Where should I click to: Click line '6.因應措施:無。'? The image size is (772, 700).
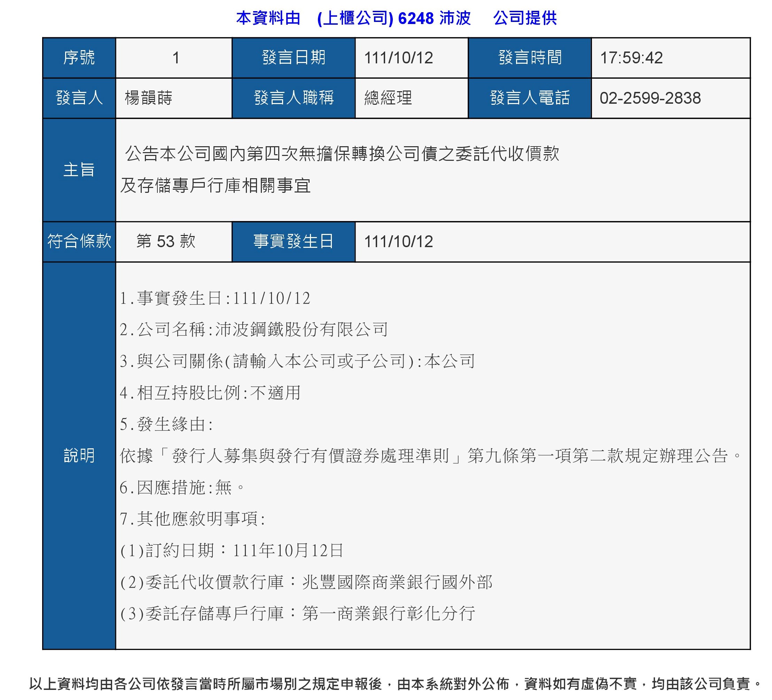click(182, 487)
